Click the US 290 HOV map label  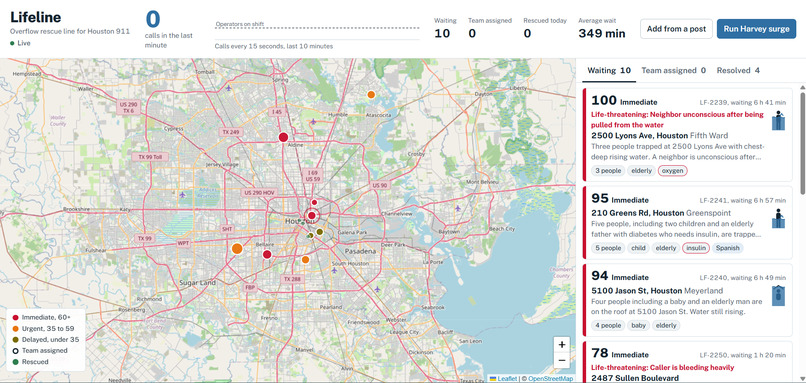click(x=259, y=192)
